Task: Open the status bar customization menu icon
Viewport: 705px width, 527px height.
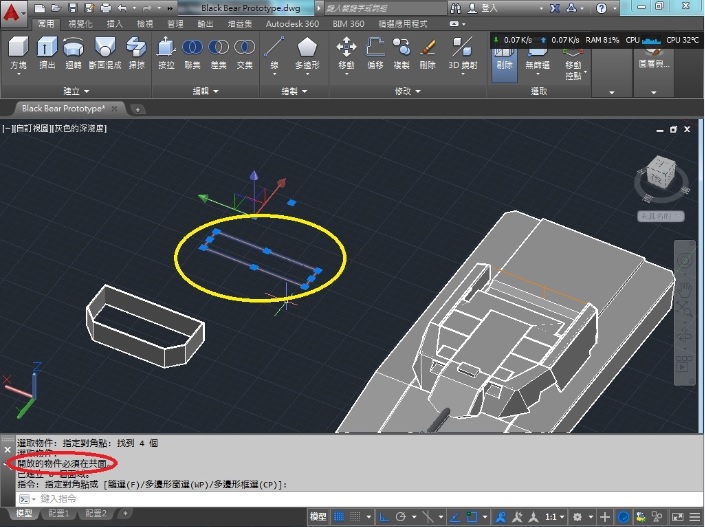Action: pos(695,517)
